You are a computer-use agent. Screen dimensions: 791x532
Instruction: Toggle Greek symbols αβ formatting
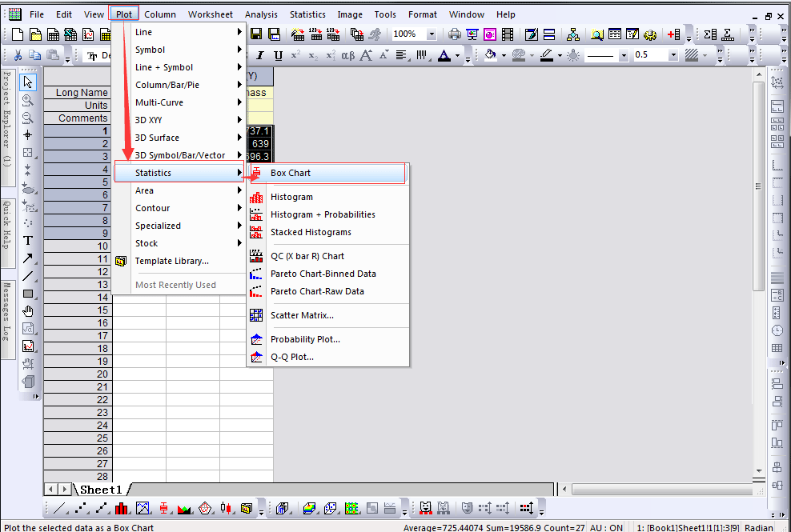[x=348, y=55]
